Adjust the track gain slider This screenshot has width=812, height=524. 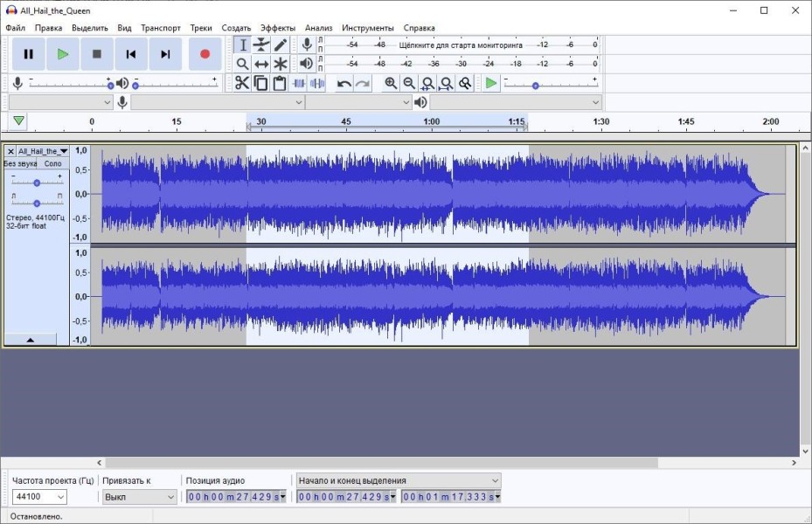(36, 183)
